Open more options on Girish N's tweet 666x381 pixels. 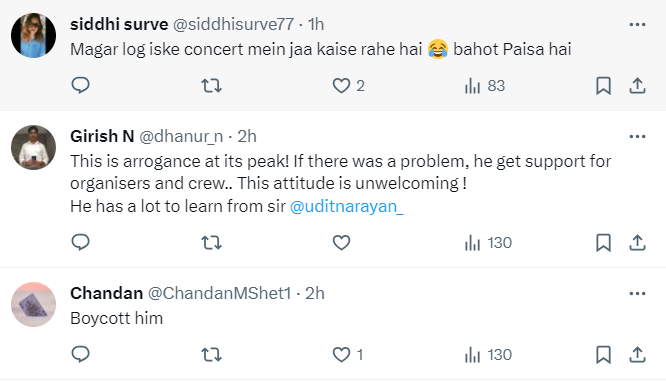[x=637, y=137]
